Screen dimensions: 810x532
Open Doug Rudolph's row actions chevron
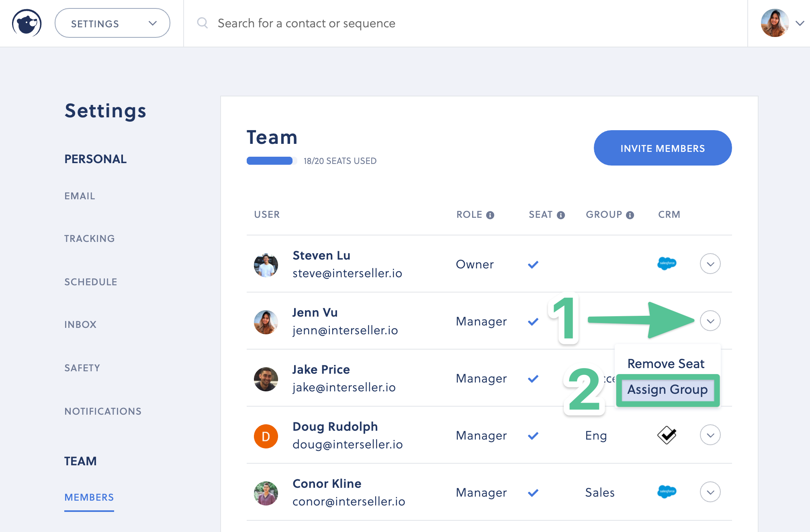pyautogui.click(x=710, y=435)
